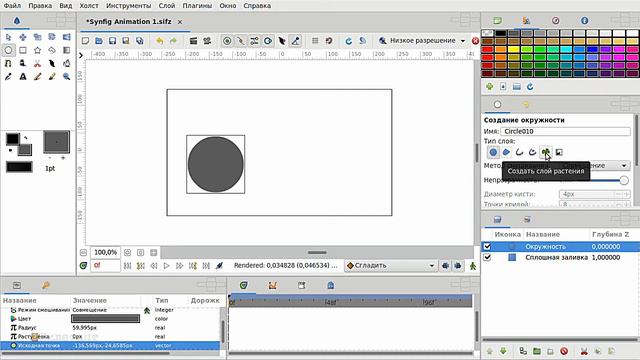Screen dimensions: 640x360
Task: Play the animation
Action: pyautogui.click(x=167, y=266)
